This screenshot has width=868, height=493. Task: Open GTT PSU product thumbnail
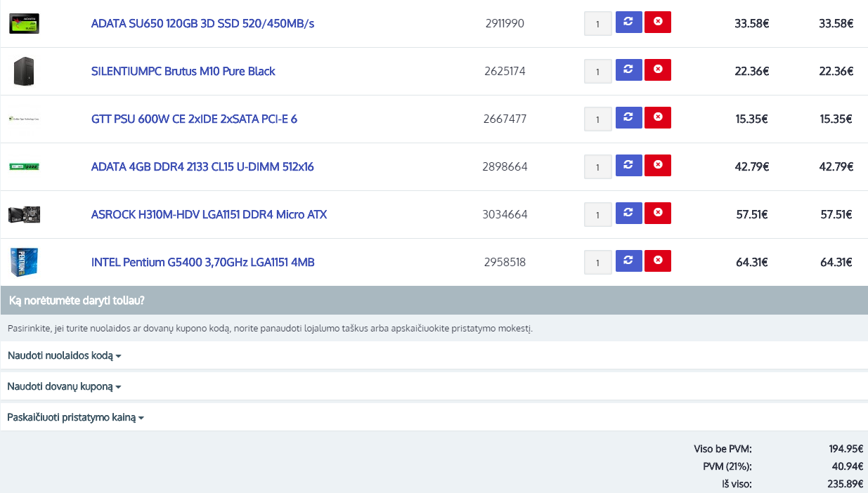point(24,119)
